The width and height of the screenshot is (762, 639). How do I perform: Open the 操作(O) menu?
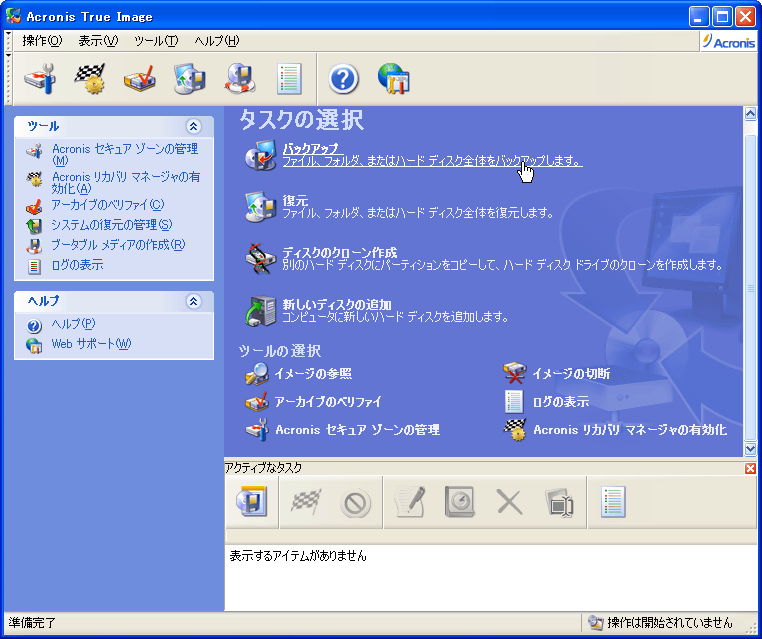point(42,41)
